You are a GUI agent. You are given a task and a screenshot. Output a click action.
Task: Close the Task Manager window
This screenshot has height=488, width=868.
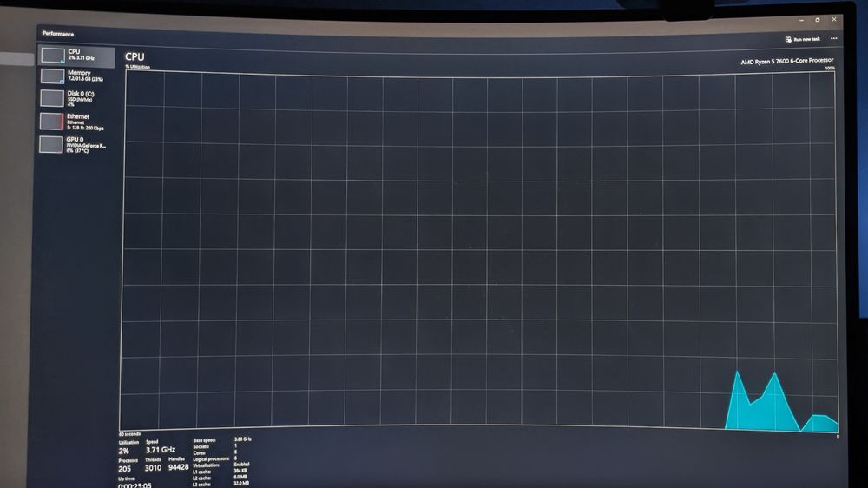[x=833, y=19]
